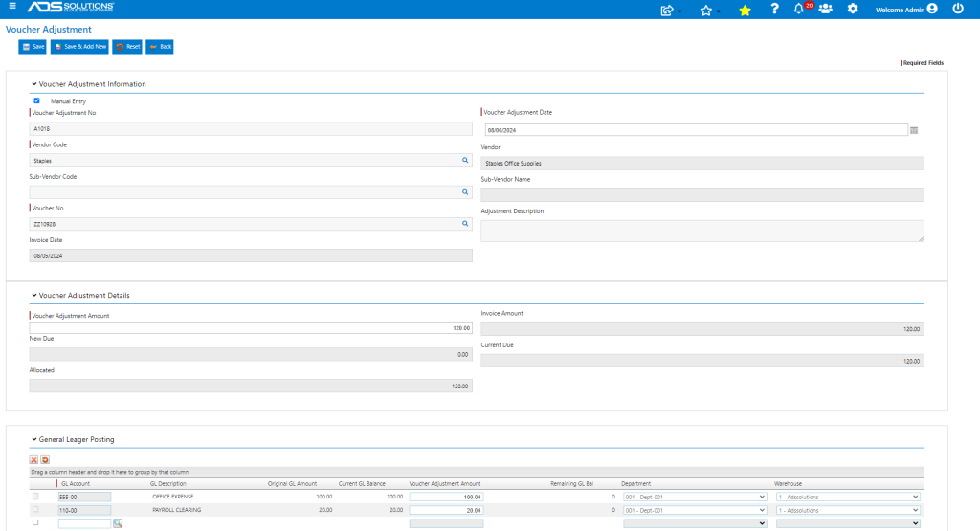Screen dimensions: 980x531
Task: Click the Back button
Action: [160, 47]
